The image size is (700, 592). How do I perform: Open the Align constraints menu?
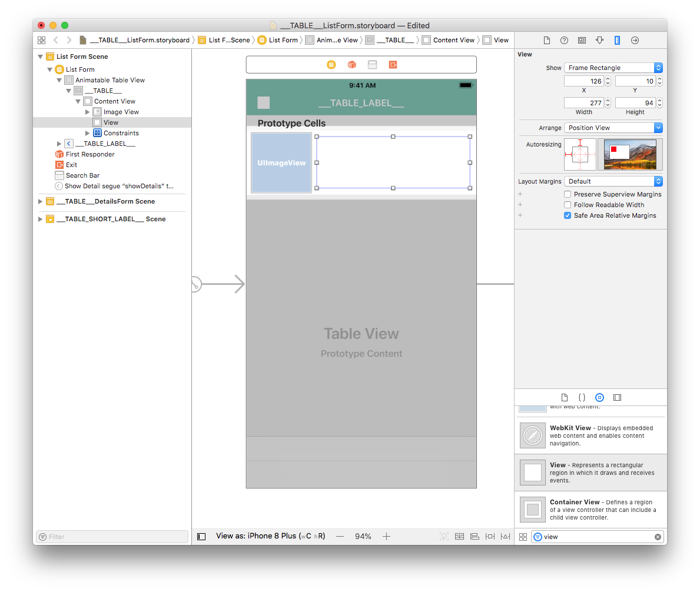(x=475, y=536)
